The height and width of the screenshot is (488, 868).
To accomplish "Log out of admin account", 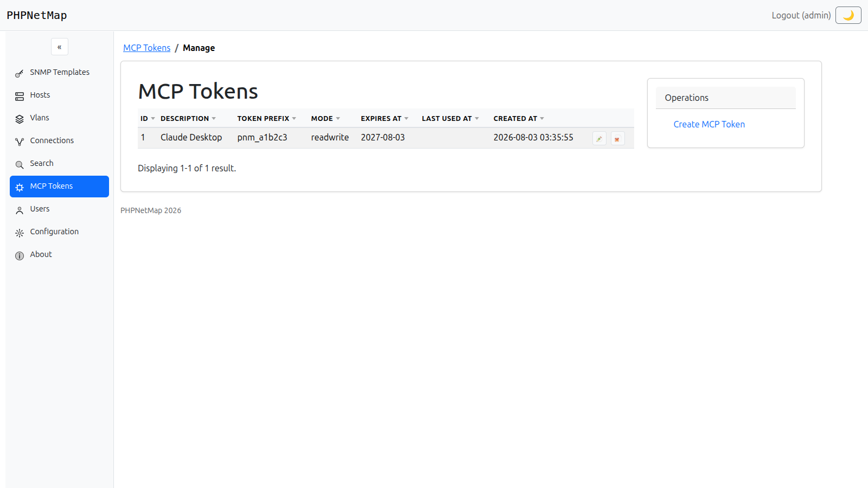I will 801,15.
